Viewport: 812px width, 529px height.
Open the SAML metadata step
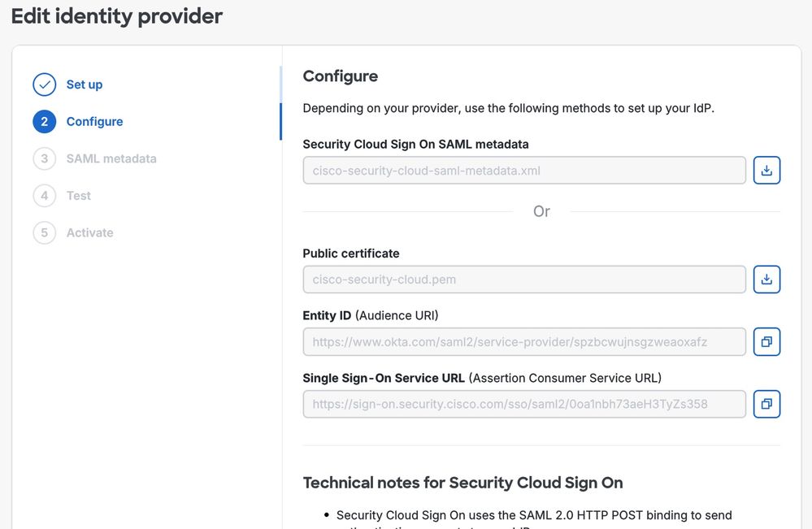[111, 158]
